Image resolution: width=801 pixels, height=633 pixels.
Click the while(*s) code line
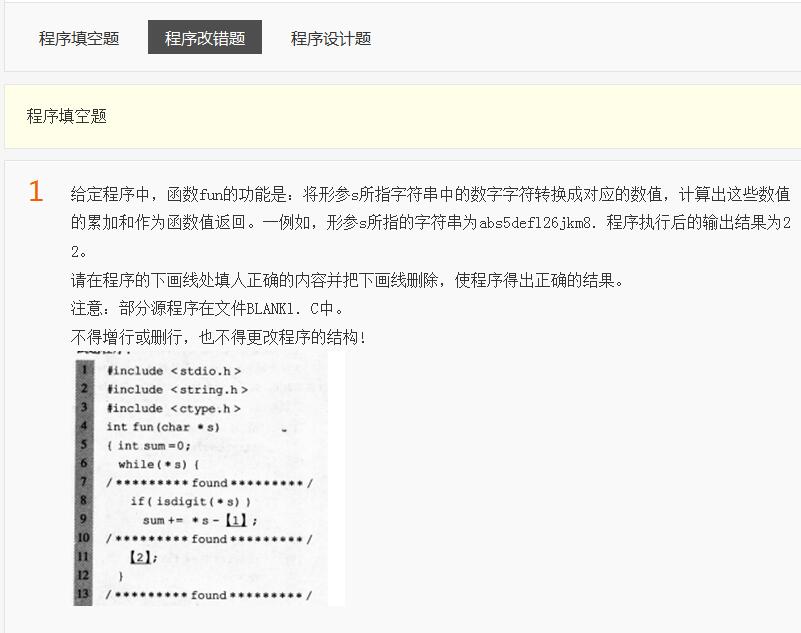[158, 464]
